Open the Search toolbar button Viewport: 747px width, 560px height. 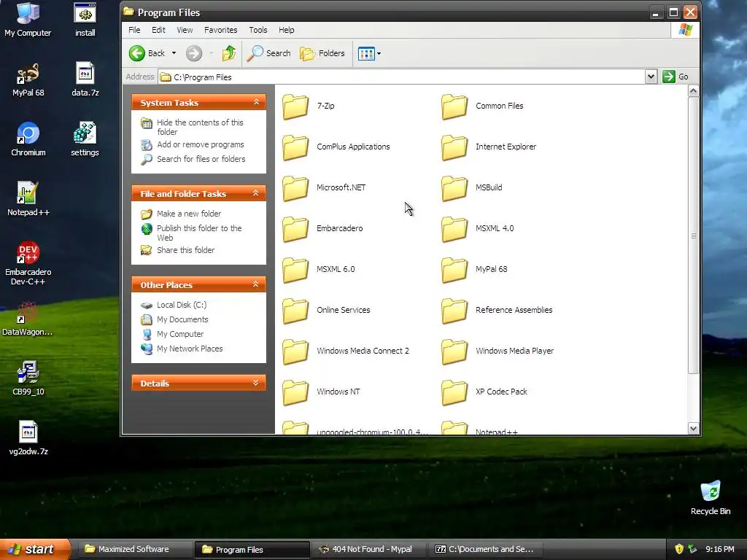(268, 53)
